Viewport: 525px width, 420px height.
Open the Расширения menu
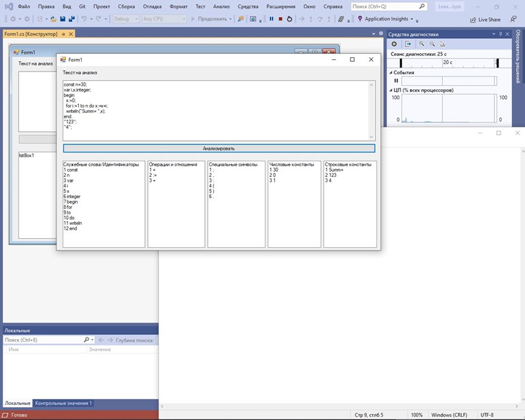pyautogui.click(x=281, y=6)
